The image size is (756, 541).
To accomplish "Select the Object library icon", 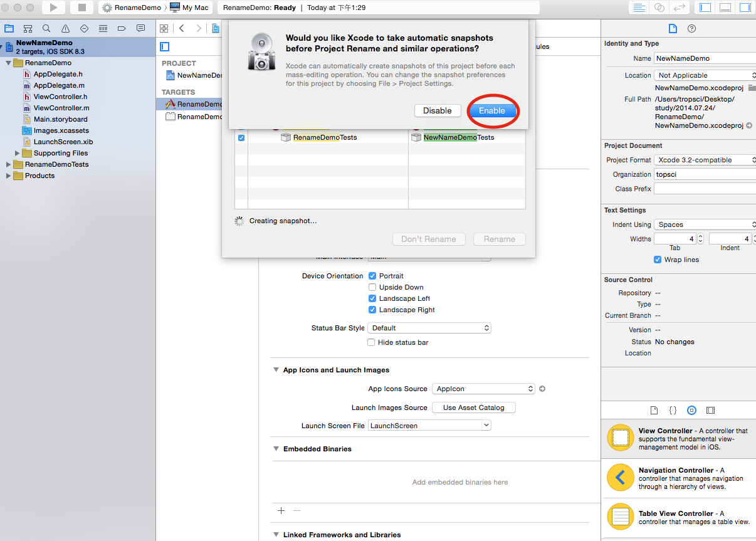I will 691,411.
